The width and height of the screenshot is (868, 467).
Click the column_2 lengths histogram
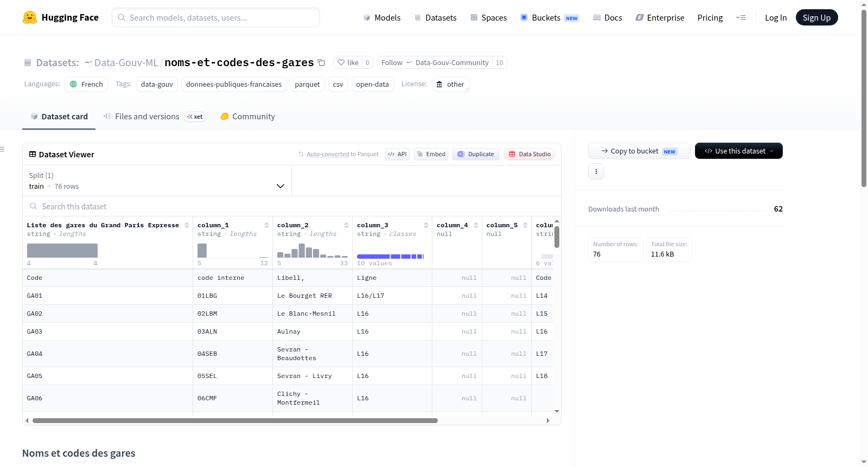312,251
